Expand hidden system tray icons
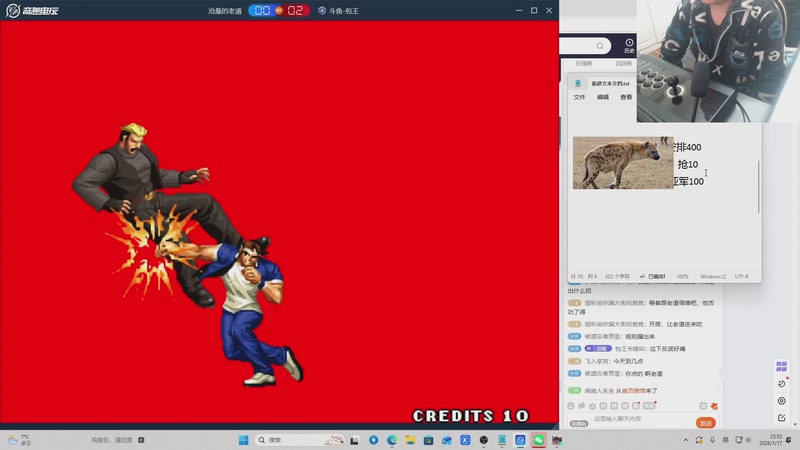The height and width of the screenshot is (450, 800). 686,440
